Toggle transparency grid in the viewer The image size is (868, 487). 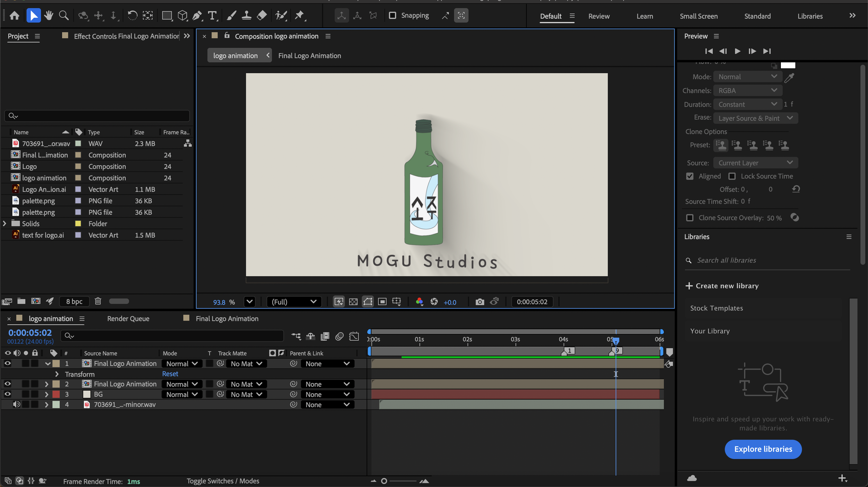353,301
